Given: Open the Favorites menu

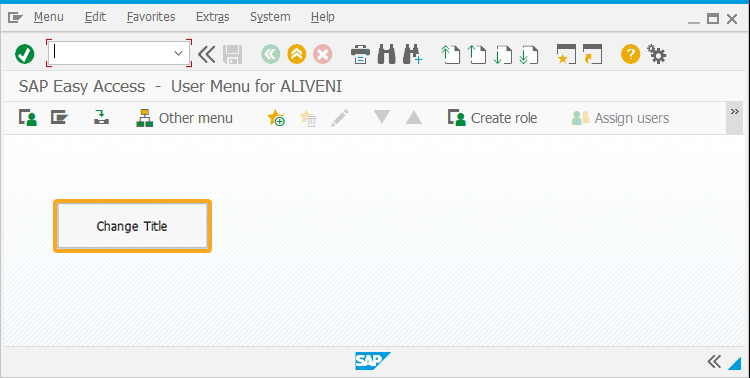Looking at the screenshot, I should pyautogui.click(x=151, y=17).
